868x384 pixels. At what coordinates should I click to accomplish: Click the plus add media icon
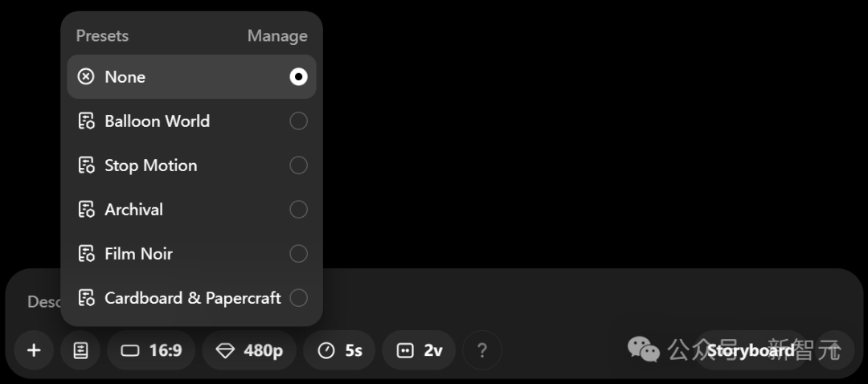(x=34, y=350)
